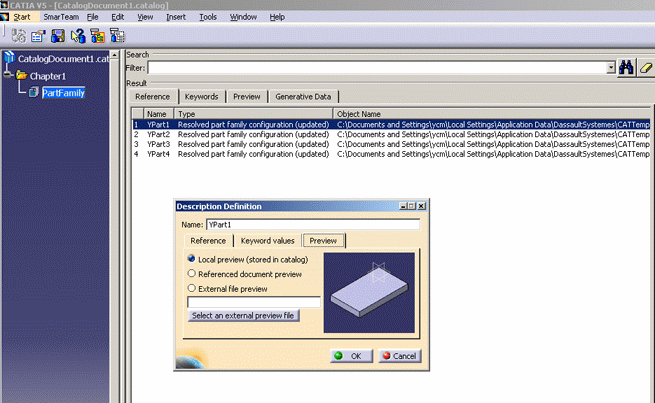Select Local preview (stored in catalog) option

pyautogui.click(x=191, y=259)
